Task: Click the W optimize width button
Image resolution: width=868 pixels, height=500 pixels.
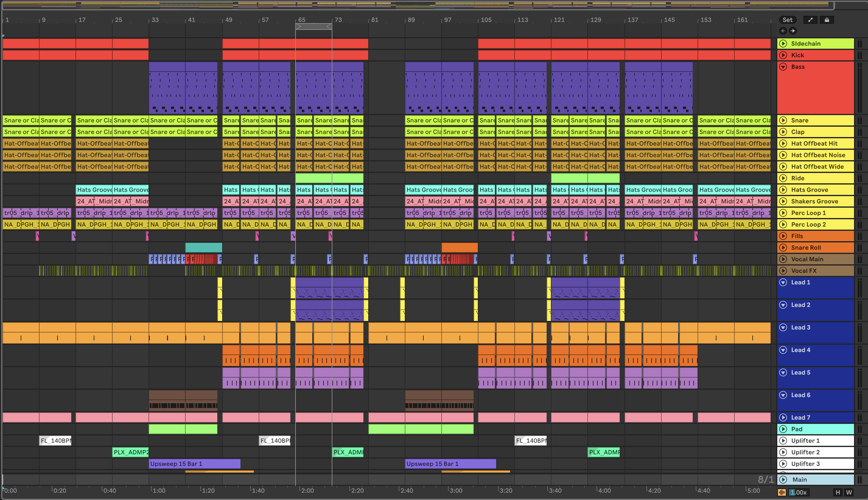Action: 849,492
